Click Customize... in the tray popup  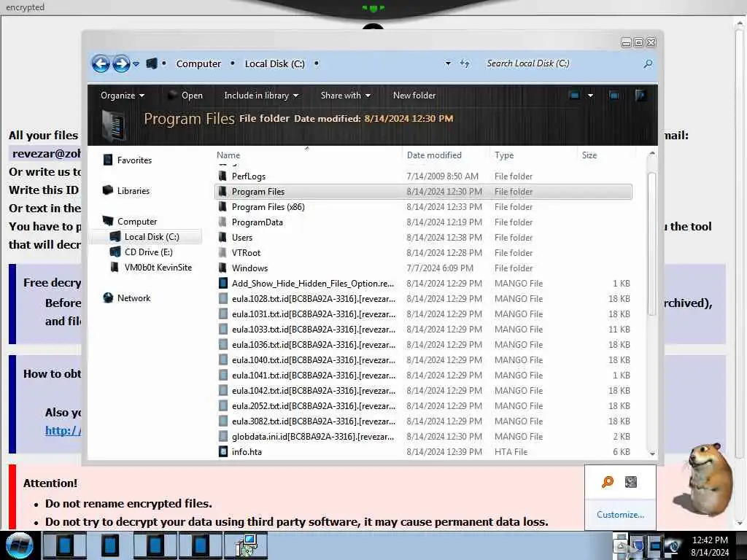[x=620, y=515]
